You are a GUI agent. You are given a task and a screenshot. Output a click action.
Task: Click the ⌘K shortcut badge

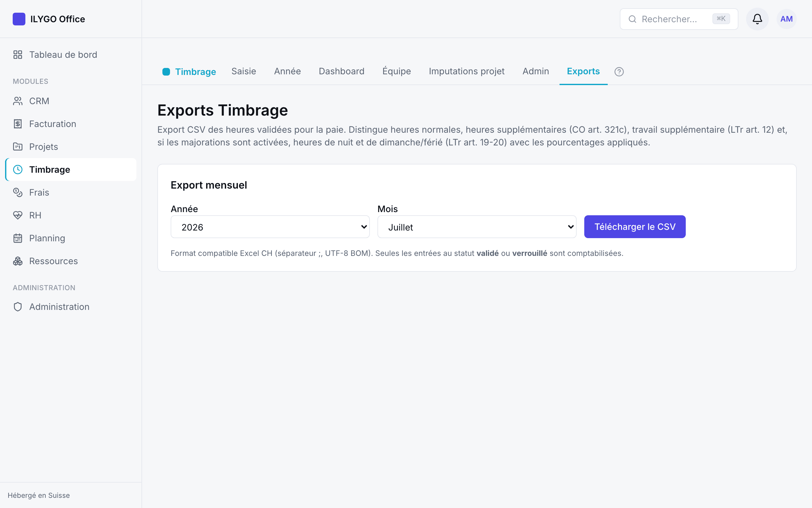click(721, 18)
